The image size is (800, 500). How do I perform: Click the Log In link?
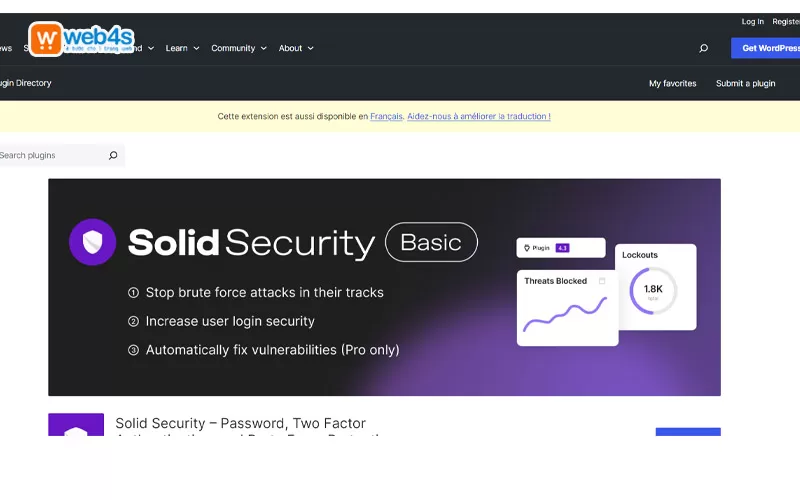[752, 21]
